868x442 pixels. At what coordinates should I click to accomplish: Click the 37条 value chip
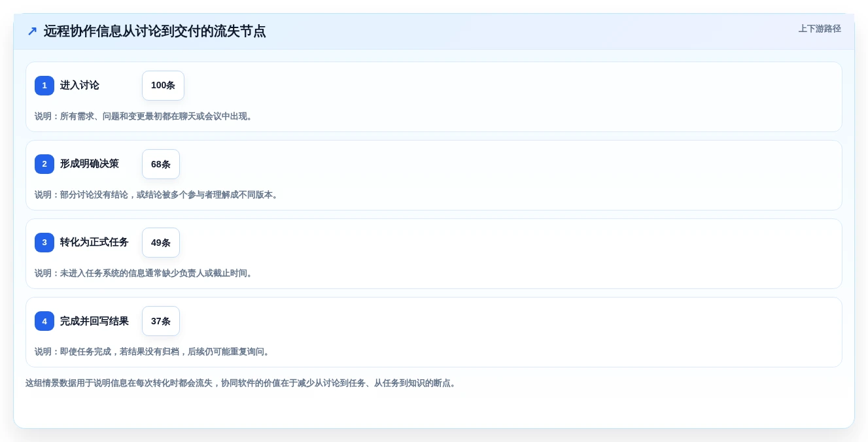tap(161, 321)
